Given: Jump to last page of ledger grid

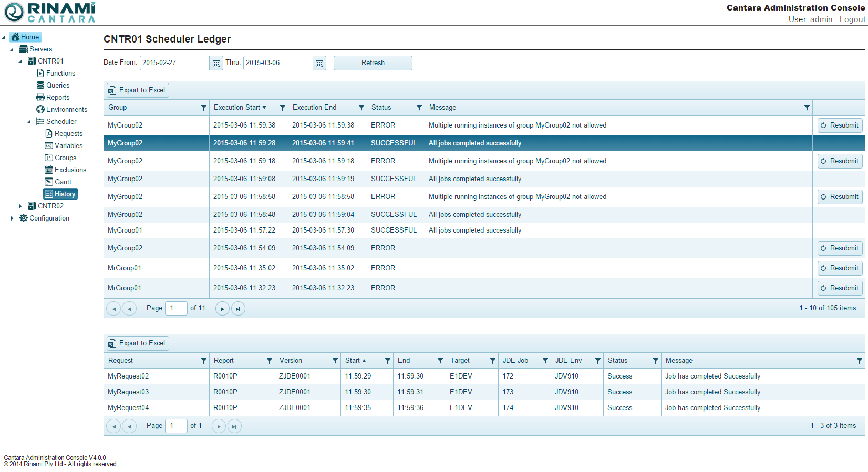Looking at the screenshot, I should (238, 309).
